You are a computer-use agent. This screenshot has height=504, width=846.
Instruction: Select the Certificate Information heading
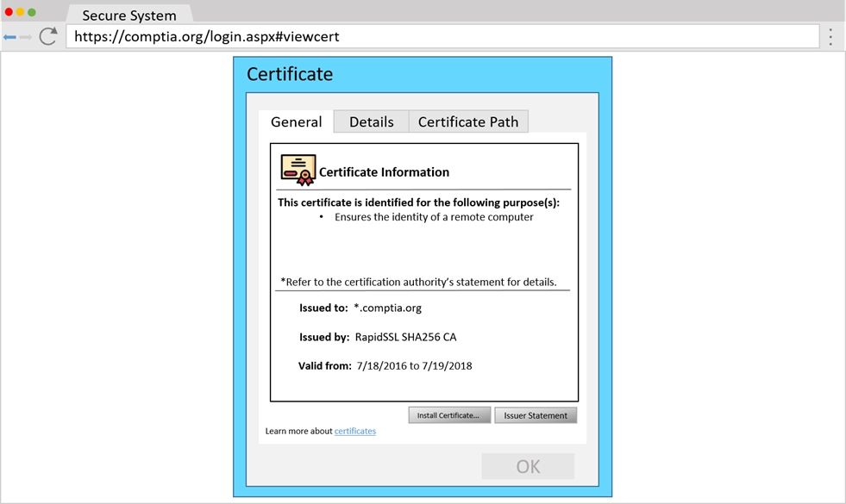point(384,172)
